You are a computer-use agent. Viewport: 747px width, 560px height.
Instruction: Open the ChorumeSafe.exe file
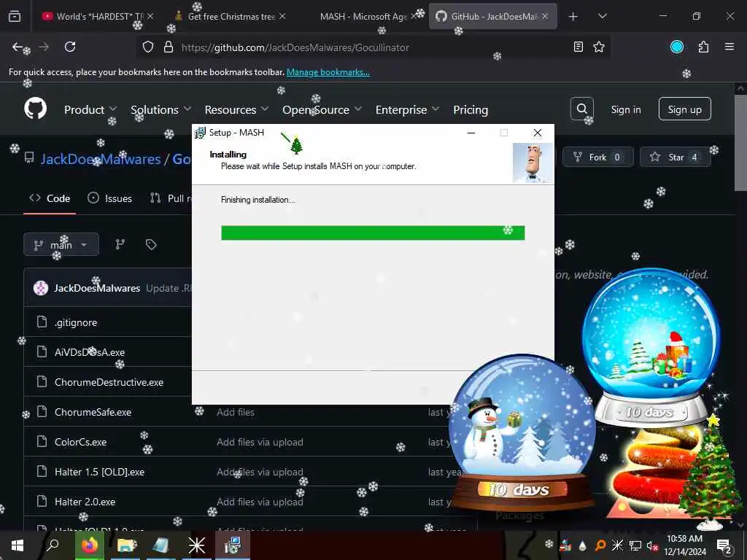[93, 413]
